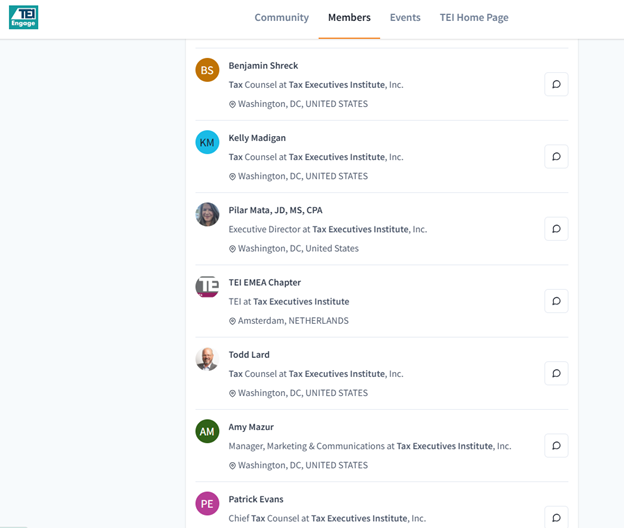Viewport: 624px width, 528px height.
Task: Message Todd Lard via chat icon
Action: 556,373
